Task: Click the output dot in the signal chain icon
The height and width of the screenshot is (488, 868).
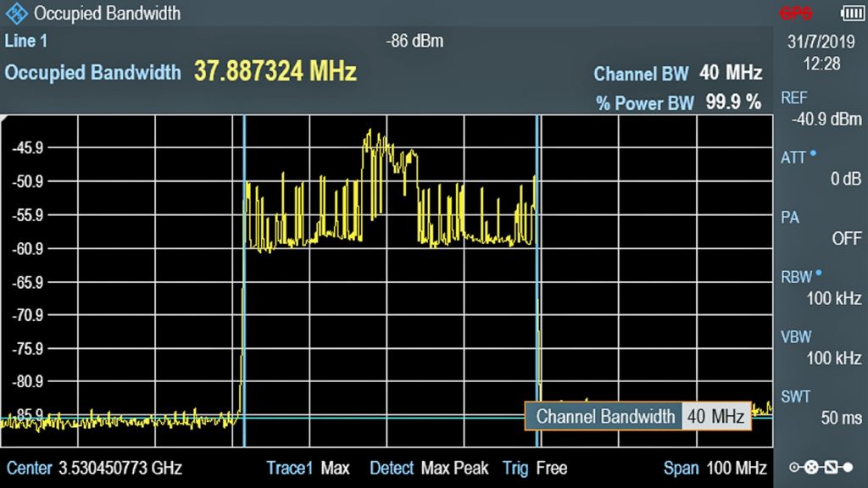Action: click(x=848, y=466)
